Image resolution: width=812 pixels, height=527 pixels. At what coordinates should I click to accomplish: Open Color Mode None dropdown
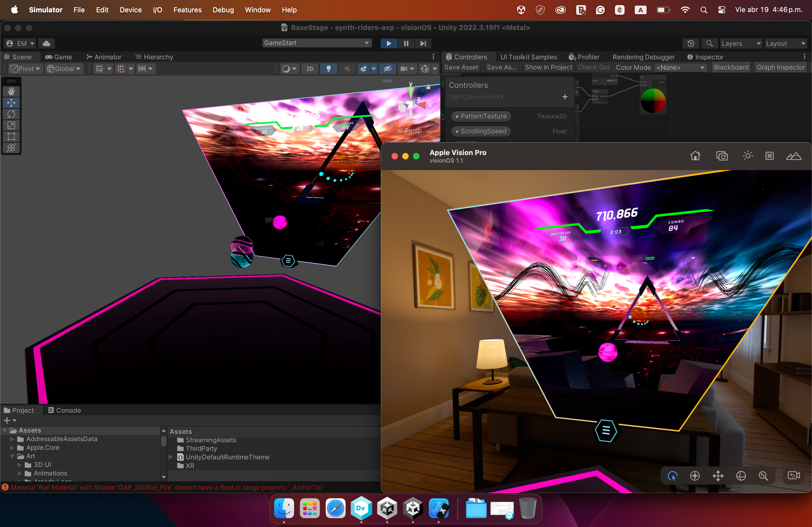tap(680, 67)
